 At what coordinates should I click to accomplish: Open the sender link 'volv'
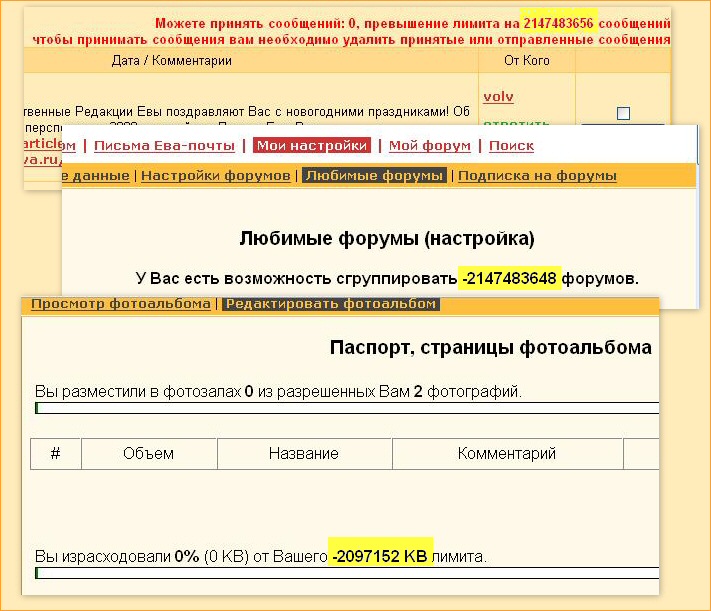[498, 97]
